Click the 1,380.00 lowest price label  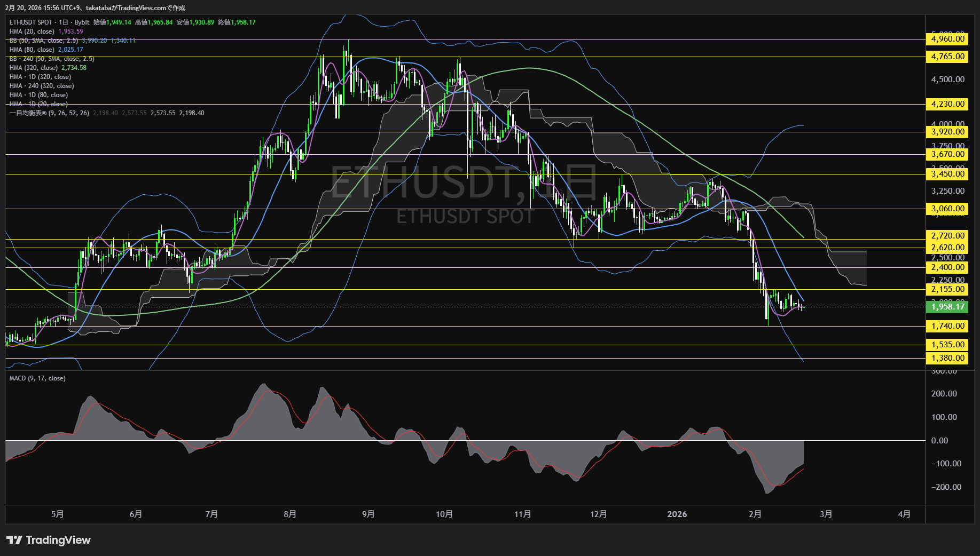(947, 358)
